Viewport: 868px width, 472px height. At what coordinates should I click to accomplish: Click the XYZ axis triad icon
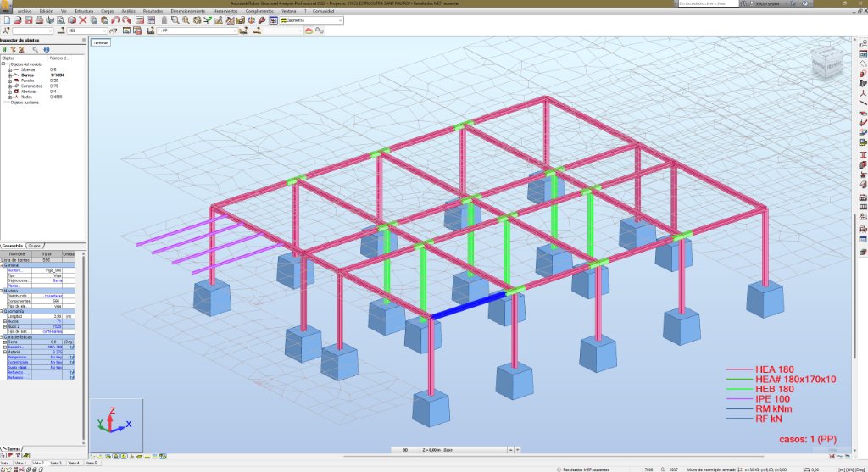pyautogui.click(x=114, y=420)
